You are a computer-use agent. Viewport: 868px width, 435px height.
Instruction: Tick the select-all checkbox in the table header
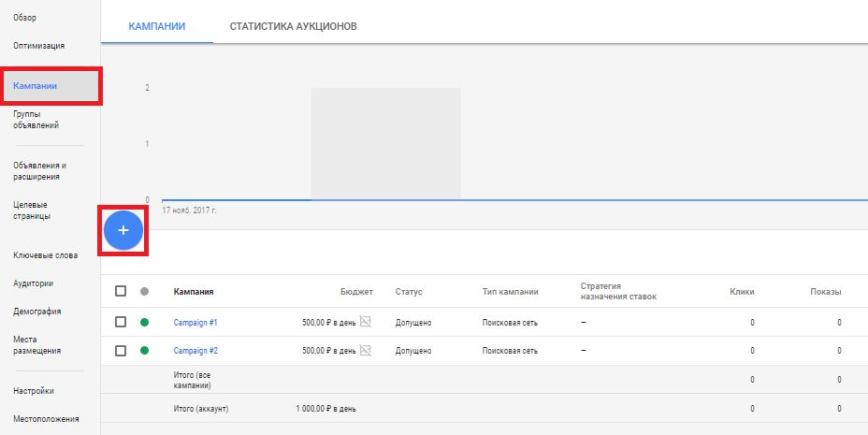[x=121, y=292]
